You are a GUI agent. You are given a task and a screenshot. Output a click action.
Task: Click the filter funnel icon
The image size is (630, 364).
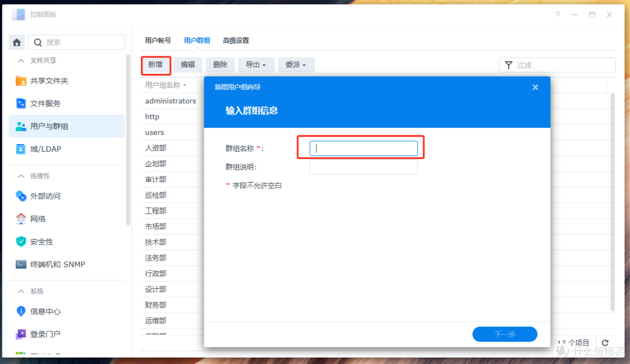click(509, 65)
